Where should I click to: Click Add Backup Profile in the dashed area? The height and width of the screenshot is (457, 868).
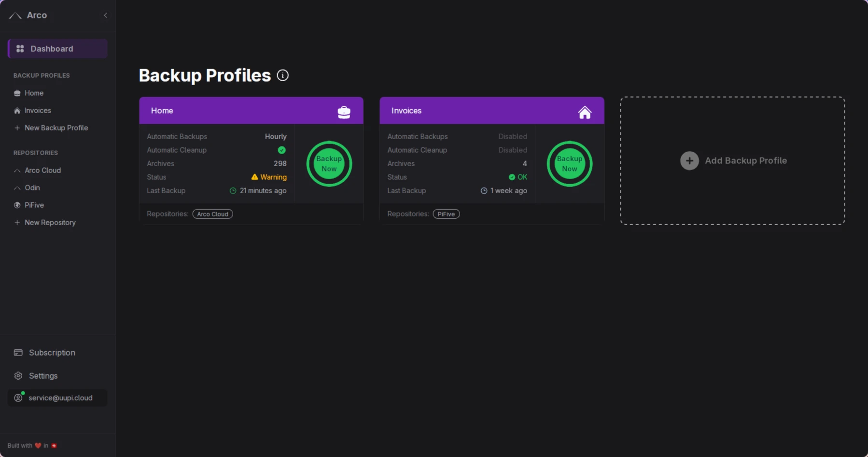coord(732,160)
